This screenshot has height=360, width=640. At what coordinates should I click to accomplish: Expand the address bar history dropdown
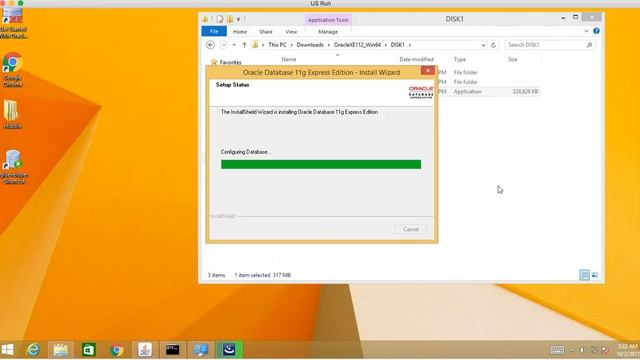[483, 45]
